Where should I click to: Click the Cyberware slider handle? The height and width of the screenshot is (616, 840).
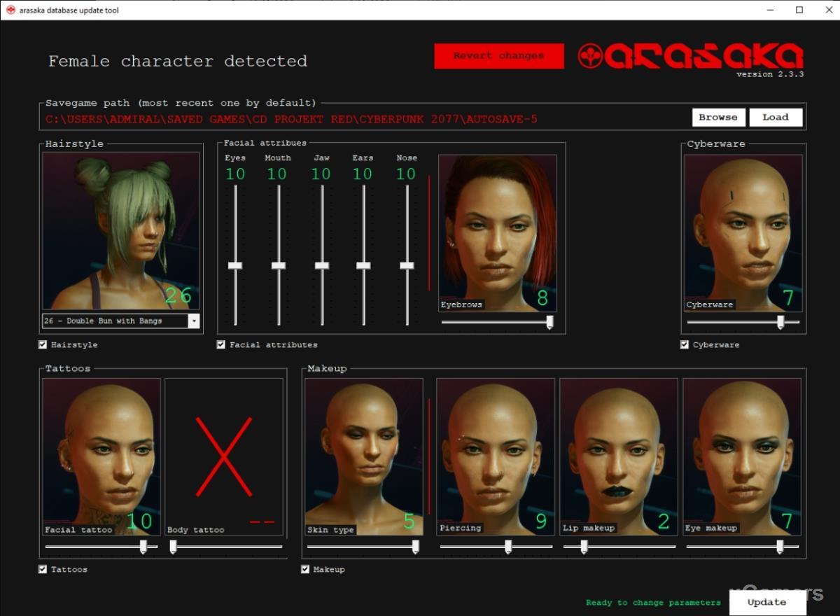[x=780, y=322]
